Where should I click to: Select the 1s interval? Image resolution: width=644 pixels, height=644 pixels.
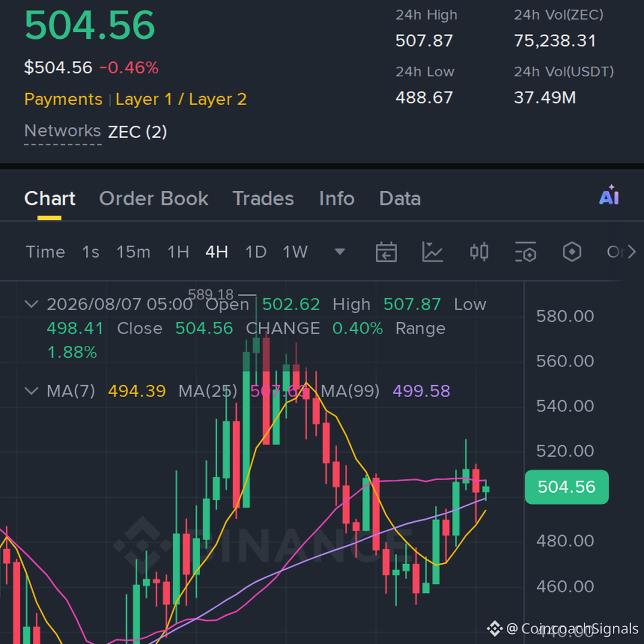click(x=91, y=252)
